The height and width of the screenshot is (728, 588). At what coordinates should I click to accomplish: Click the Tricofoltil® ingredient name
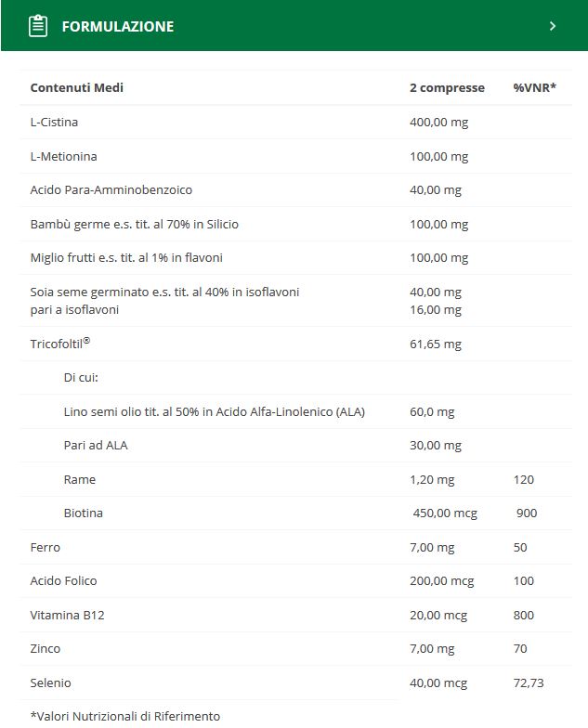[x=59, y=344]
